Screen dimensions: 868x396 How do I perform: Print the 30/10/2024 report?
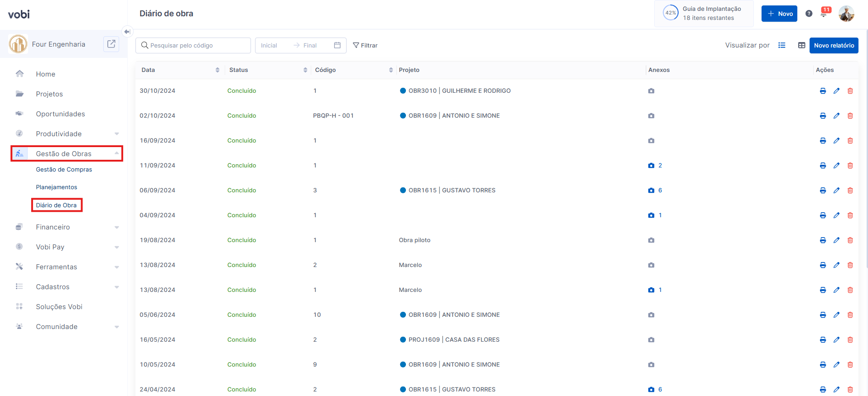click(823, 91)
